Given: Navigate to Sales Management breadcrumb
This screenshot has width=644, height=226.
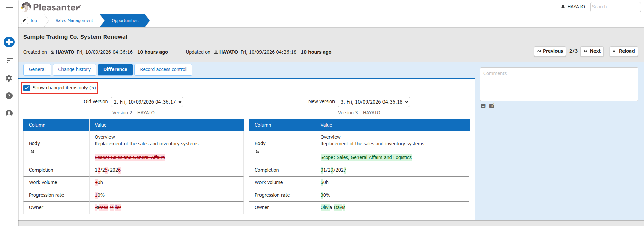Looking at the screenshot, I should click(74, 21).
